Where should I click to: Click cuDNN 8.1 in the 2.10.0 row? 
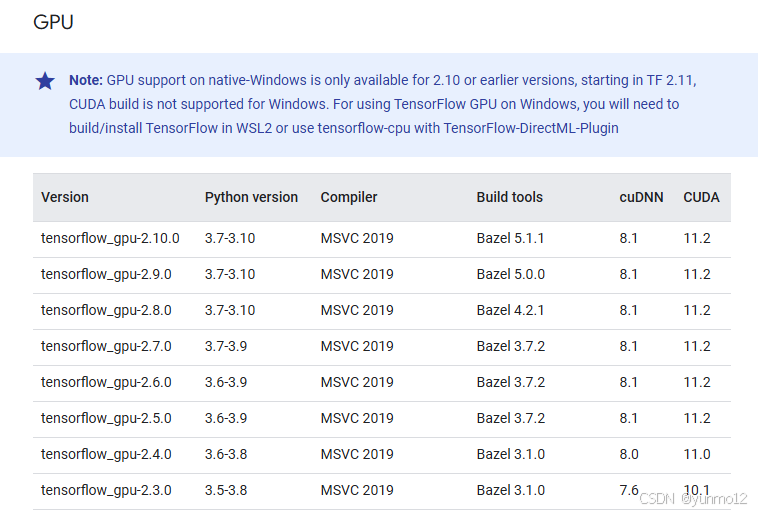pyautogui.click(x=628, y=238)
